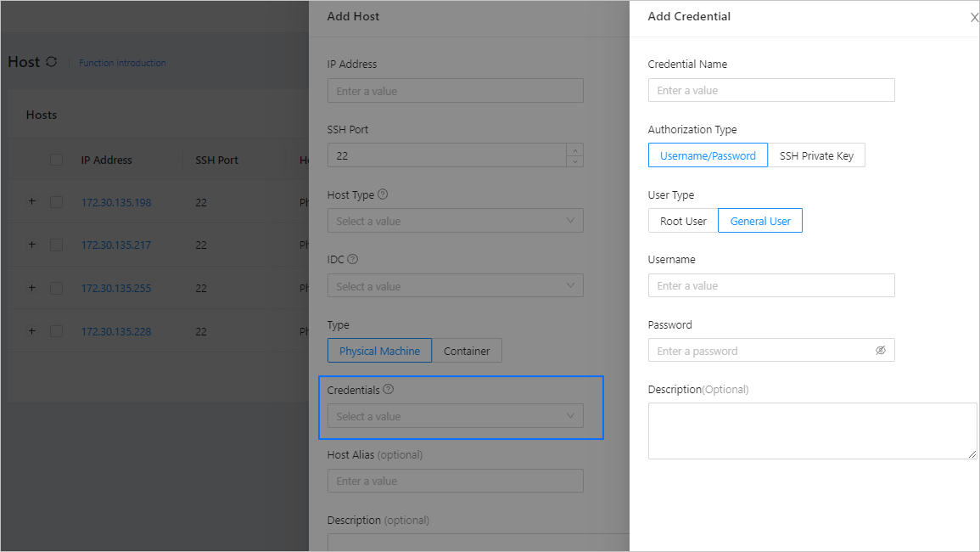Select checkbox for host 172.30.135.217
The width and height of the screenshot is (980, 552).
[x=56, y=245]
